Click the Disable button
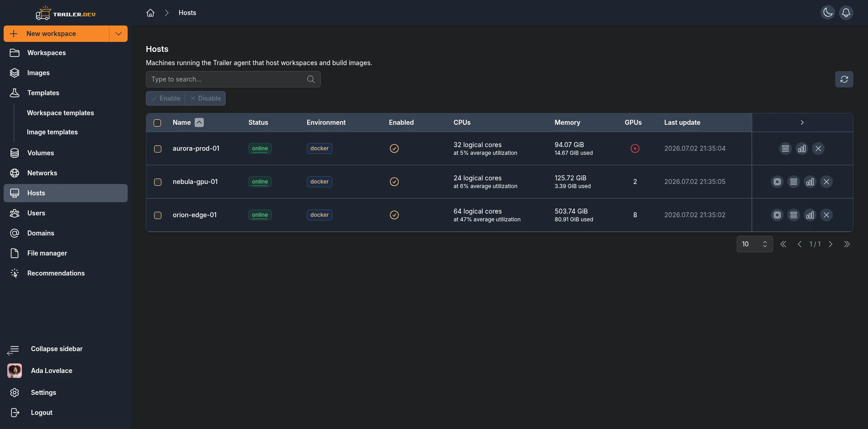Screen dimensions: 868x429 click(x=205, y=98)
